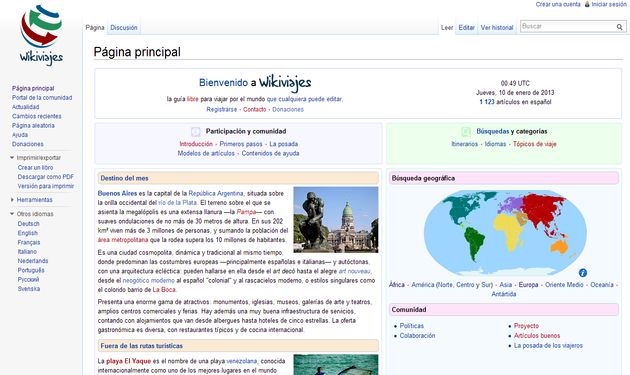The width and height of the screenshot is (630, 375).
Task: Open Portal de la comunidad
Action: click(42, 98)
